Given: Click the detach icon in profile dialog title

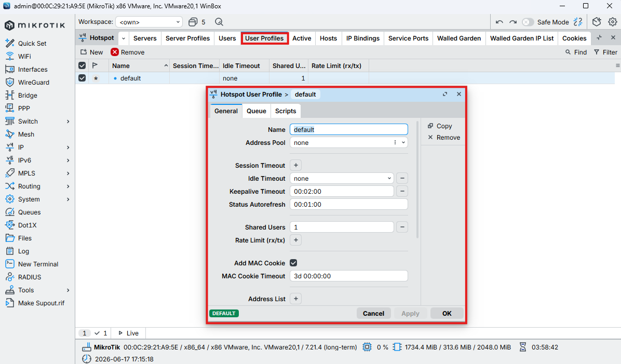Looking at the screenshot, I should tap(445, 95).
